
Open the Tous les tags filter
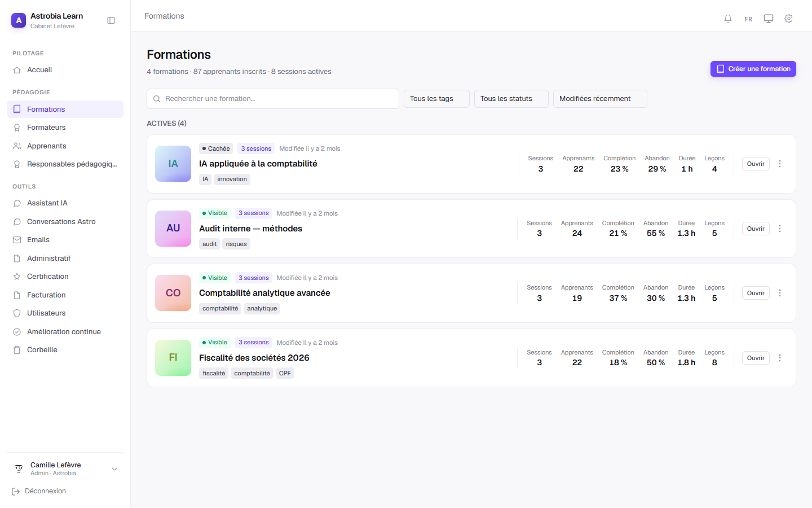[436, 99]
